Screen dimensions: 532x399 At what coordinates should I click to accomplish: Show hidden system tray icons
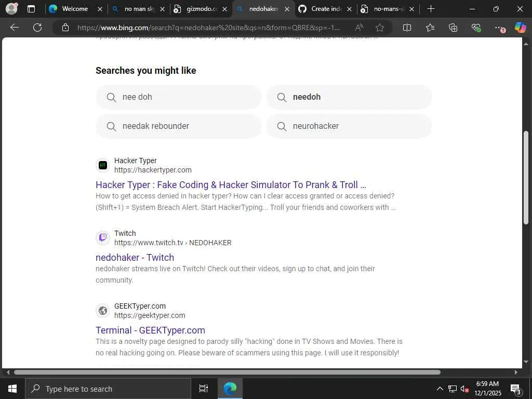[x=440, y=389]
